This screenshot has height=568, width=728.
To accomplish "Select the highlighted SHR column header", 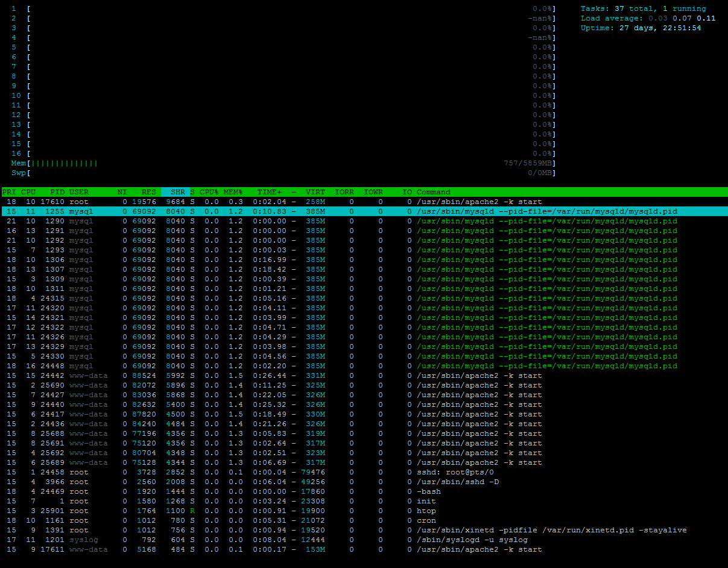I will pos(175,192).
